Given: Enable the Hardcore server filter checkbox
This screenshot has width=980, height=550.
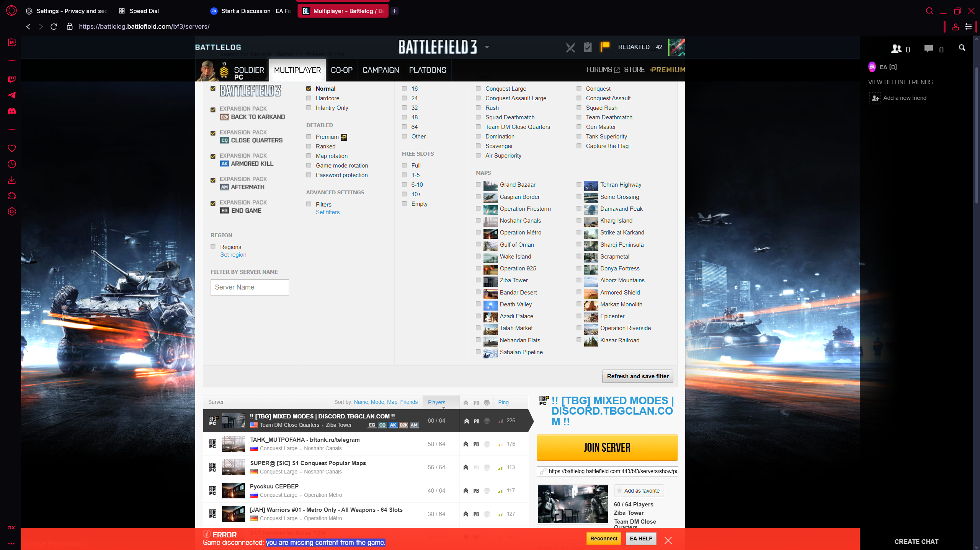Looking at the screenshot, I should (x=309, y=98).
